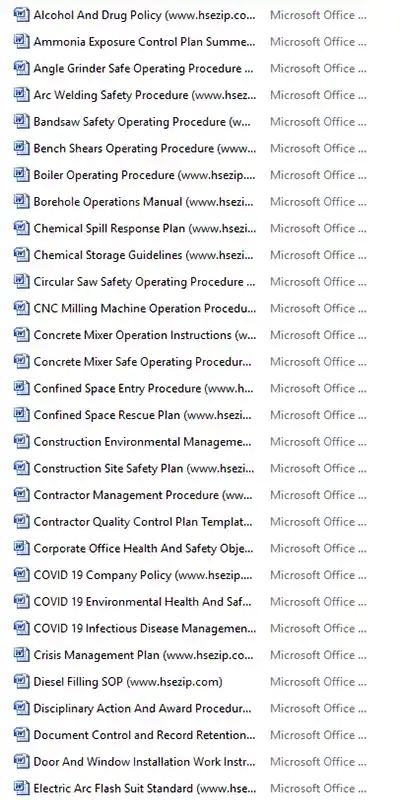Click Word icon beside Chemical Storage Guidelines
Viewport: 400px width, 800px height.
21,255
